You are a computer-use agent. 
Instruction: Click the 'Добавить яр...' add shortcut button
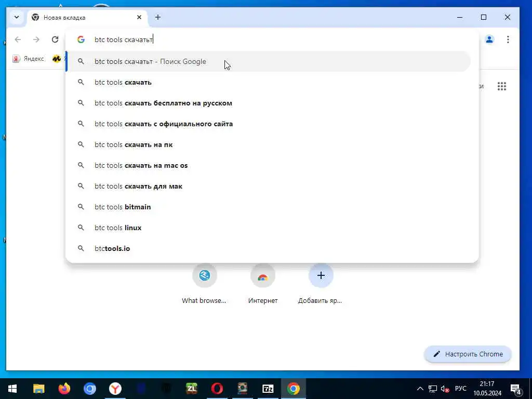pos(321,284)
